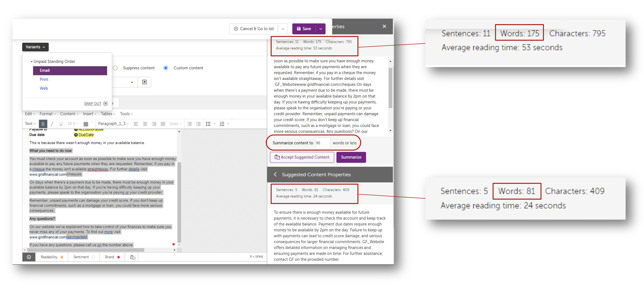
Task: Click Accept Suggested Content button
Action: pyautogui.click(x=302, y=157)
